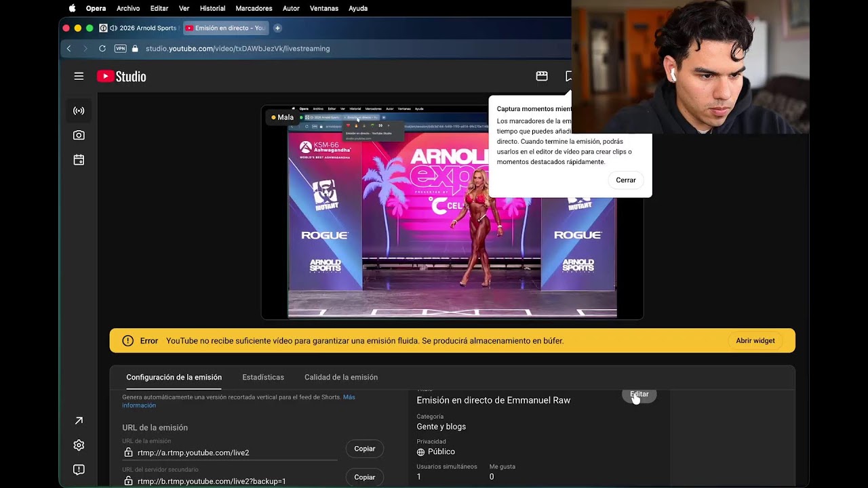Click the Abrir widget button
The image size is (868, 488).
755,341
